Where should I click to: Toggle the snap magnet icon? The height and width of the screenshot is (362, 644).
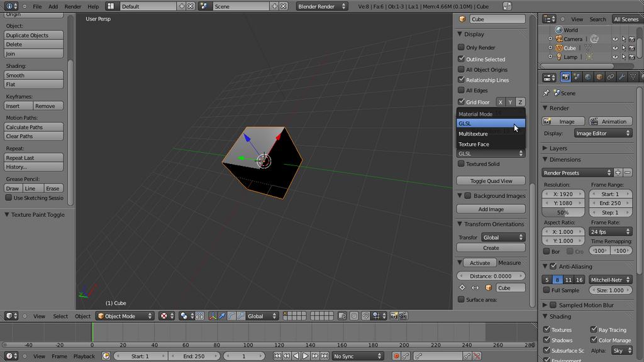[x=365, y=316]
